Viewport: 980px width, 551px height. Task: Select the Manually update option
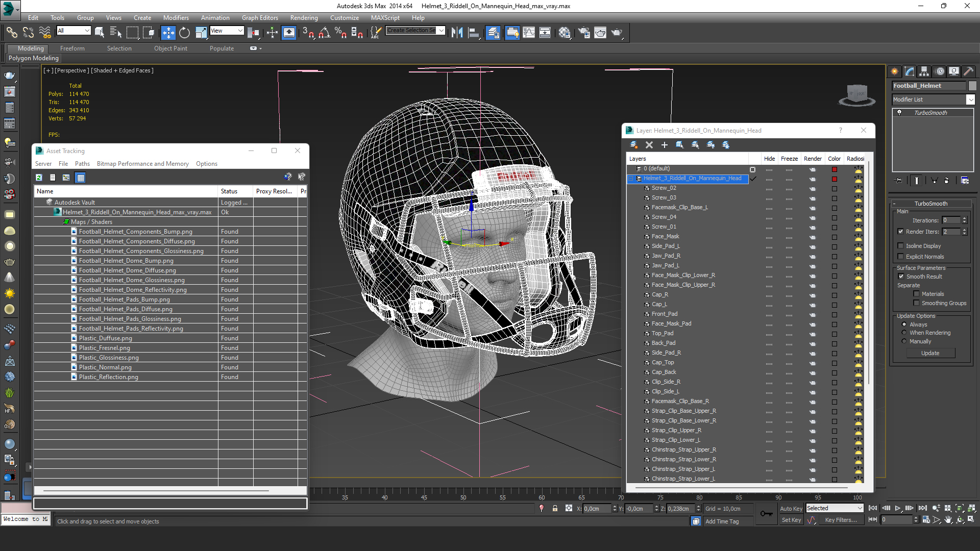904,341
